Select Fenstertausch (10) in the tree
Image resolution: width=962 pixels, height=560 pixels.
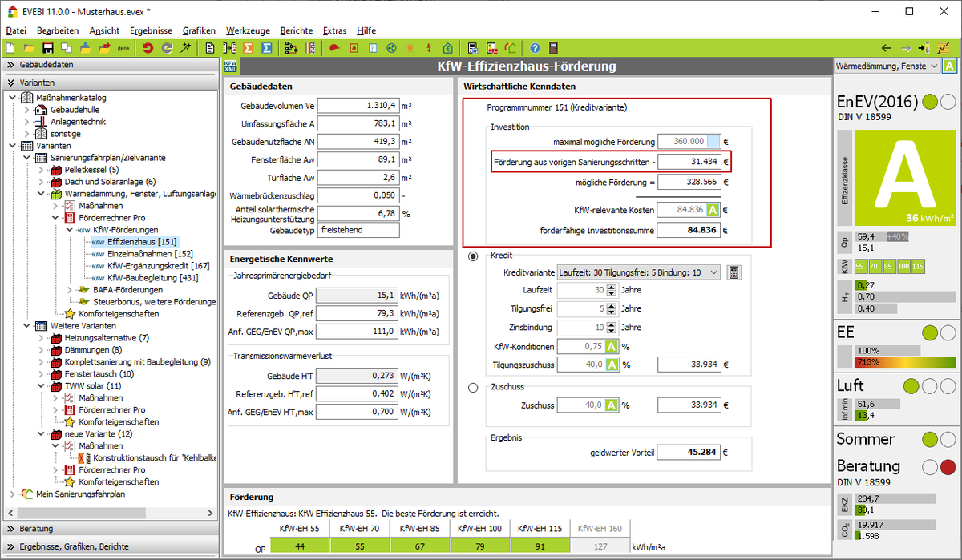[99, 374]
